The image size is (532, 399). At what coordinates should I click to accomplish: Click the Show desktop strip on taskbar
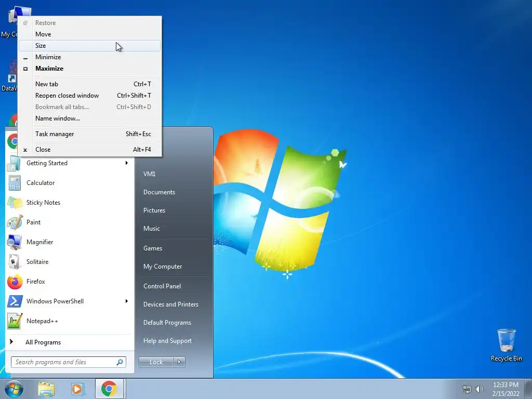[x=528, y=389]
